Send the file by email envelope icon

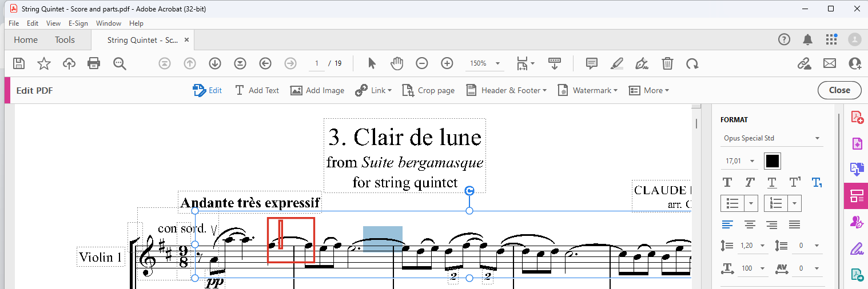[830, 63]
